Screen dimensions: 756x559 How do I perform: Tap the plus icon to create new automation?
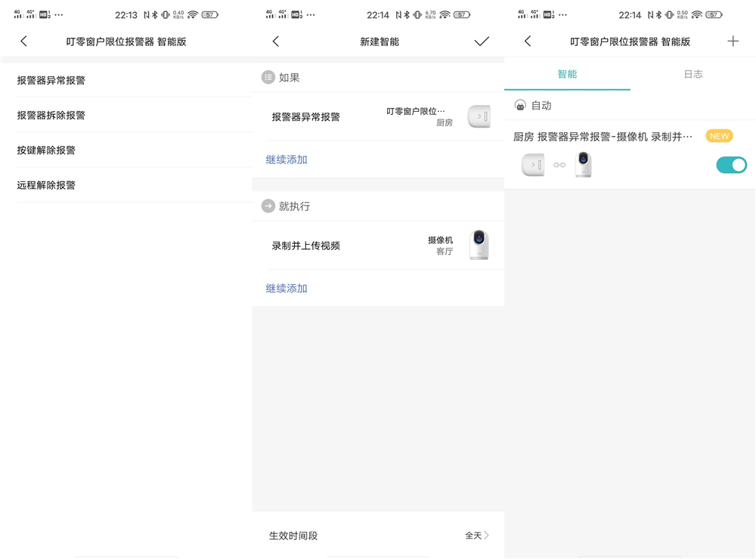[733, 41]
